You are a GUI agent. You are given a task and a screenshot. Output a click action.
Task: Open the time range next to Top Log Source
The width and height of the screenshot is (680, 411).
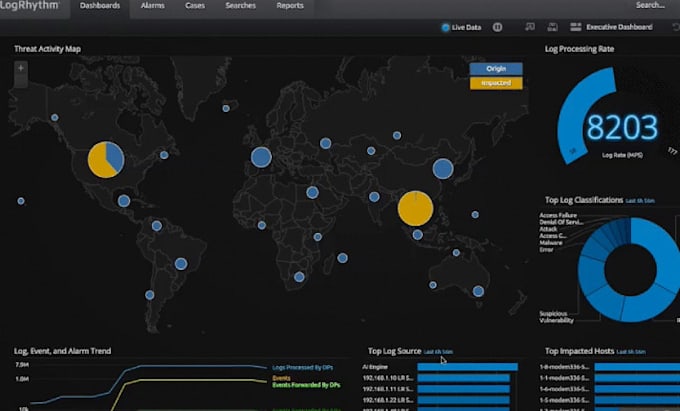(438, 352)
